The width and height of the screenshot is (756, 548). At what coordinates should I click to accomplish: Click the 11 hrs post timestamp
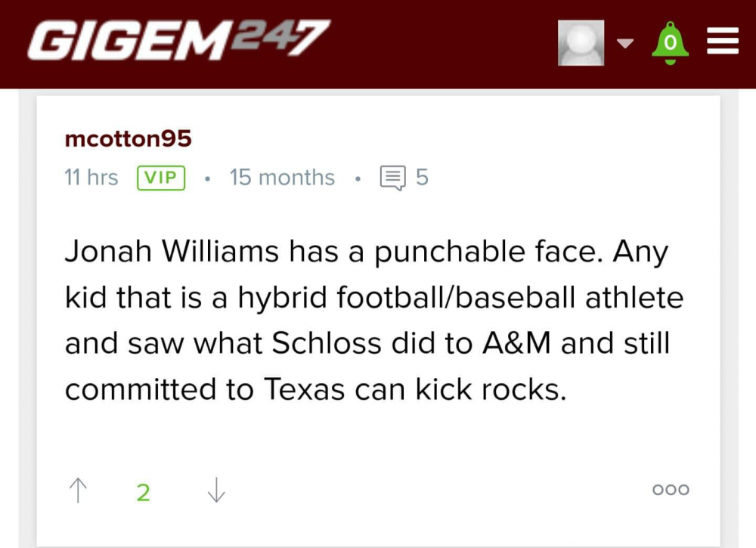click(x=91, y=178)
